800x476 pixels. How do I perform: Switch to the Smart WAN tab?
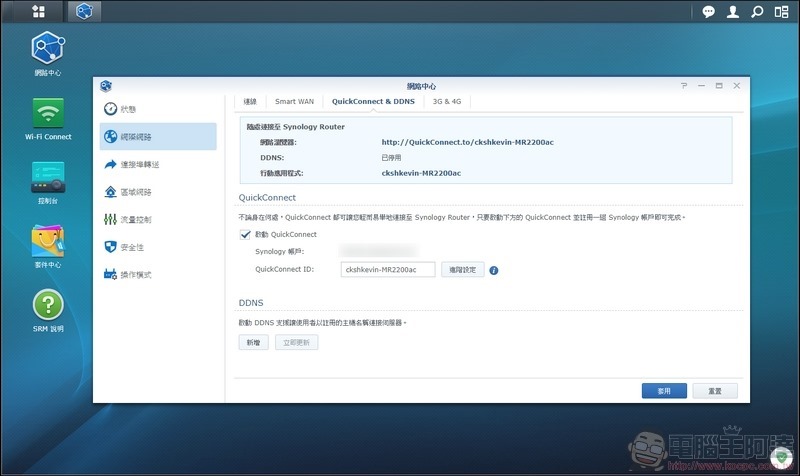pyautogui.click(x=294, y=102)
